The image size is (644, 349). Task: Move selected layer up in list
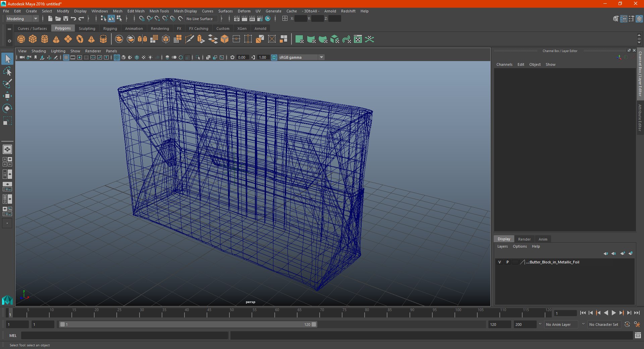605,253
